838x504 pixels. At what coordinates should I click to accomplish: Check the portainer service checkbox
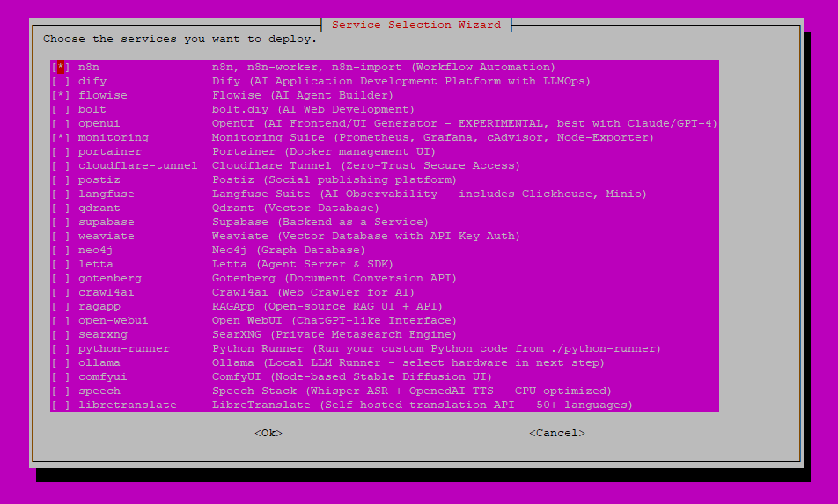tap(61, 151)
